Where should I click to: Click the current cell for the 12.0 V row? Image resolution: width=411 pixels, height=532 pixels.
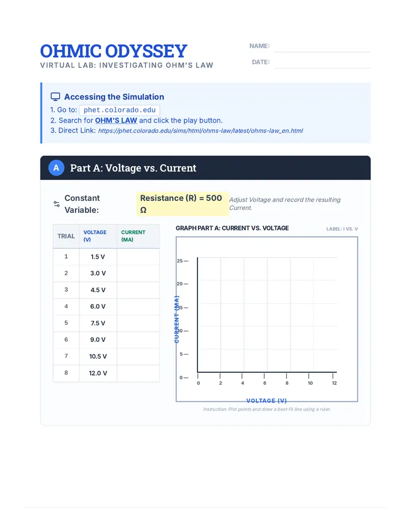138,373
